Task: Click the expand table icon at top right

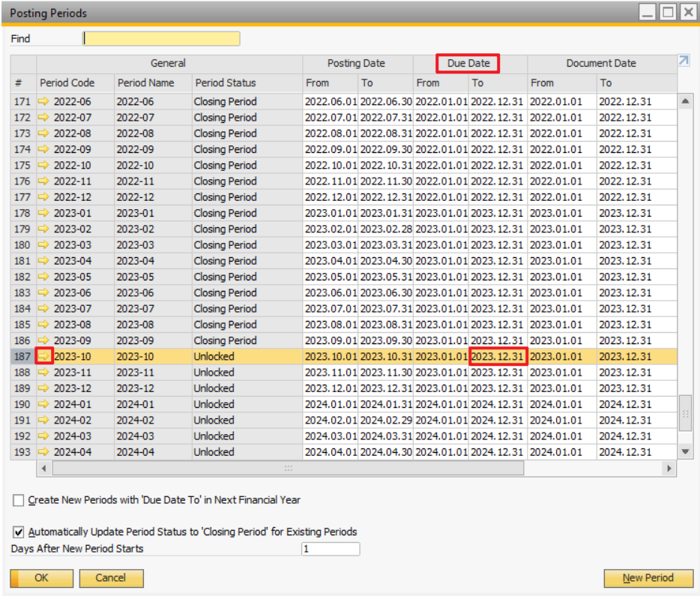Action: [684, 60]
